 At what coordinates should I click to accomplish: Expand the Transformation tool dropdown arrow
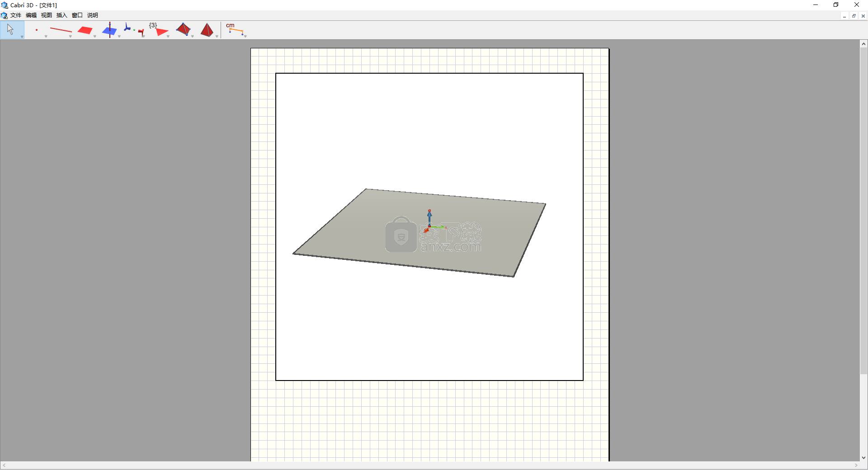coord(144,37)
